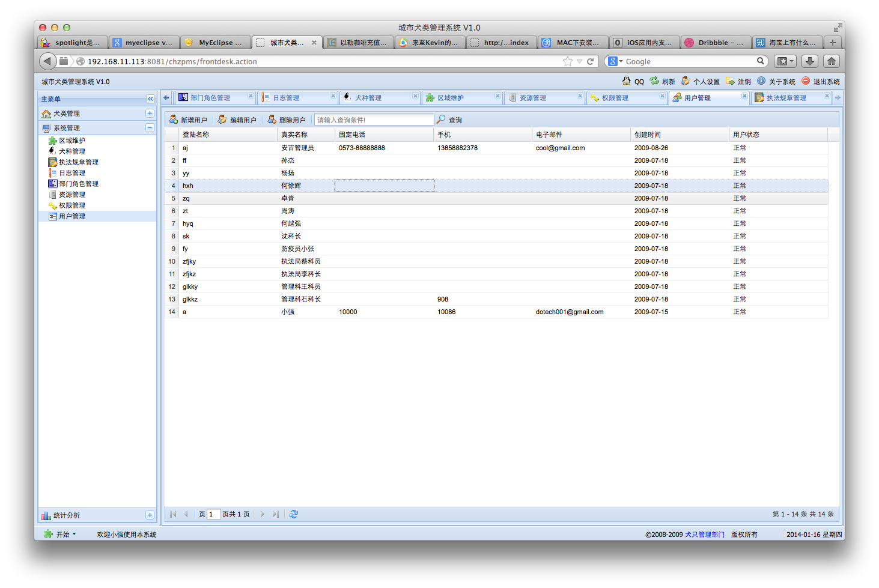Click 新增用户 add user button
Viewport: 879px width, 588px height.
click(188, 120)
